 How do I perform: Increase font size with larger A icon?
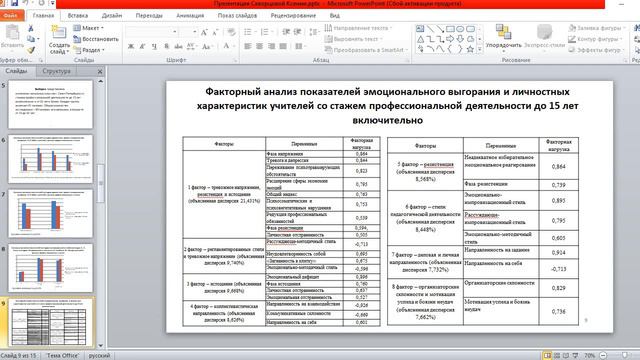[x=204, y=32]
